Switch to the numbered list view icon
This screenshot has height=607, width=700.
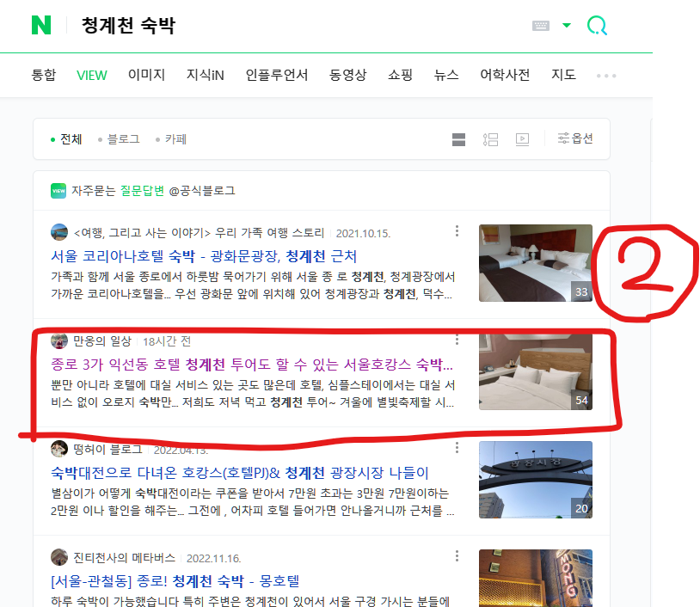coord(490,139)
